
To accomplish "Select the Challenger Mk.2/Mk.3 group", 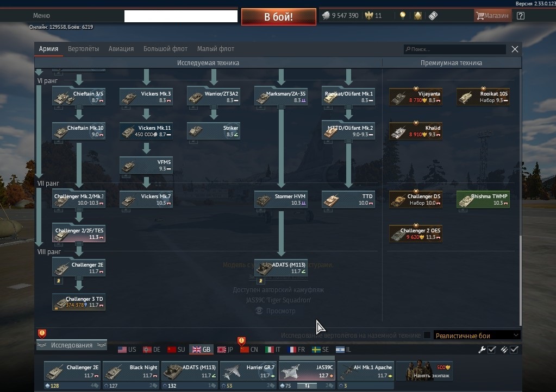I will [79, 199].
